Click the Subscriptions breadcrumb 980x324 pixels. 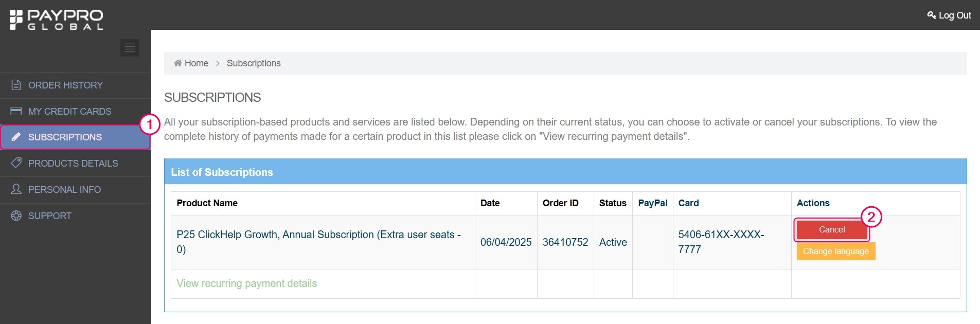(254, 63)
